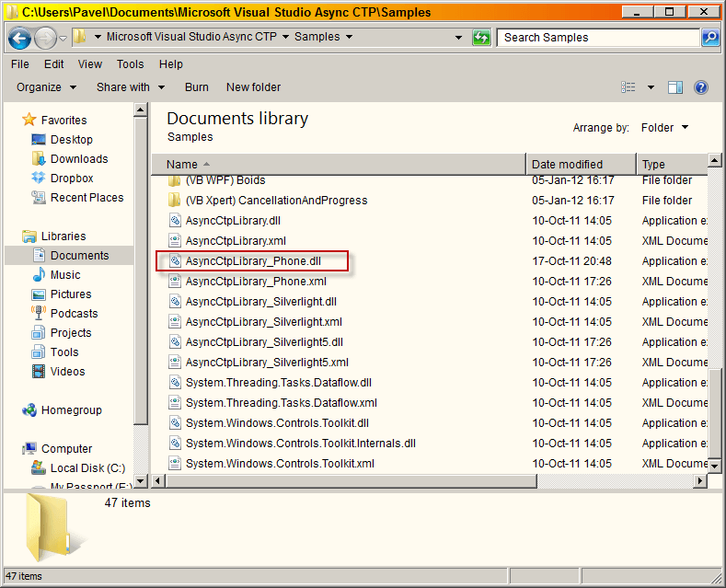This screenshot has width=726, height=588.
Task: Select System.Windows.Controls.Toolkit.Internals.dll
Action: pyautogui.click(x=301, y=444)
